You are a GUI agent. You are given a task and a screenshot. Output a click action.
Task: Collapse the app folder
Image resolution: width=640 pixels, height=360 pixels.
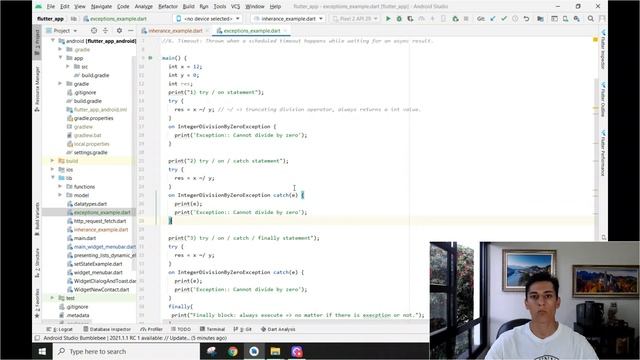tap(60, 58)
